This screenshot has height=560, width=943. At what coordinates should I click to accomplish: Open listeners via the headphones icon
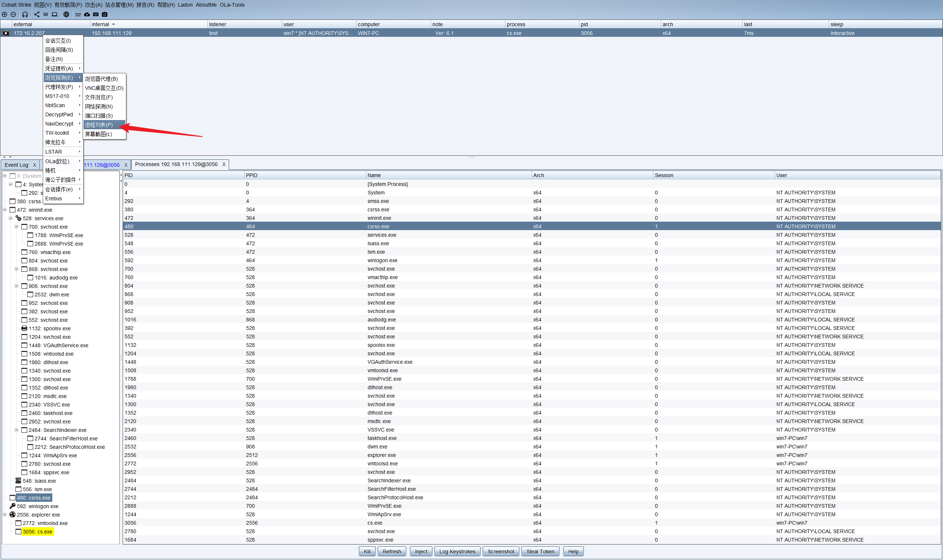[x=25, y=14]
